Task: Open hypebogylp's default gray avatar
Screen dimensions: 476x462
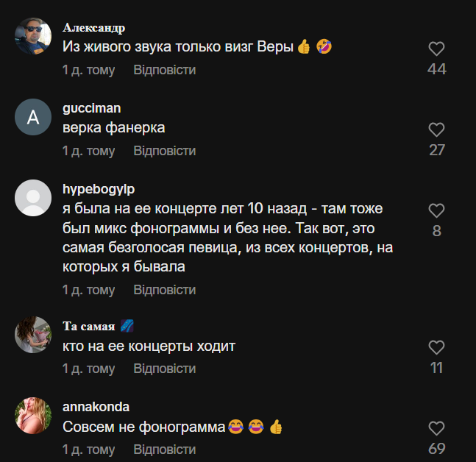Action: tap(33, 198)
